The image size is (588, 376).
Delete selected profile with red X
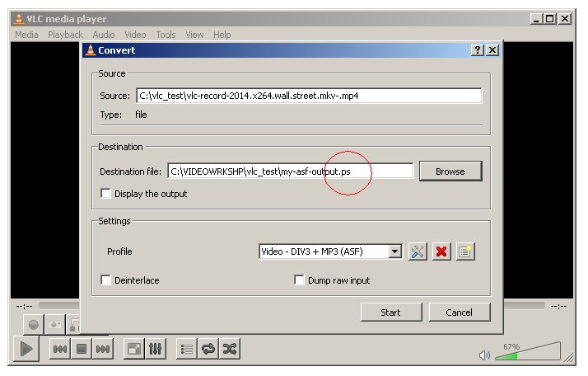441,251
